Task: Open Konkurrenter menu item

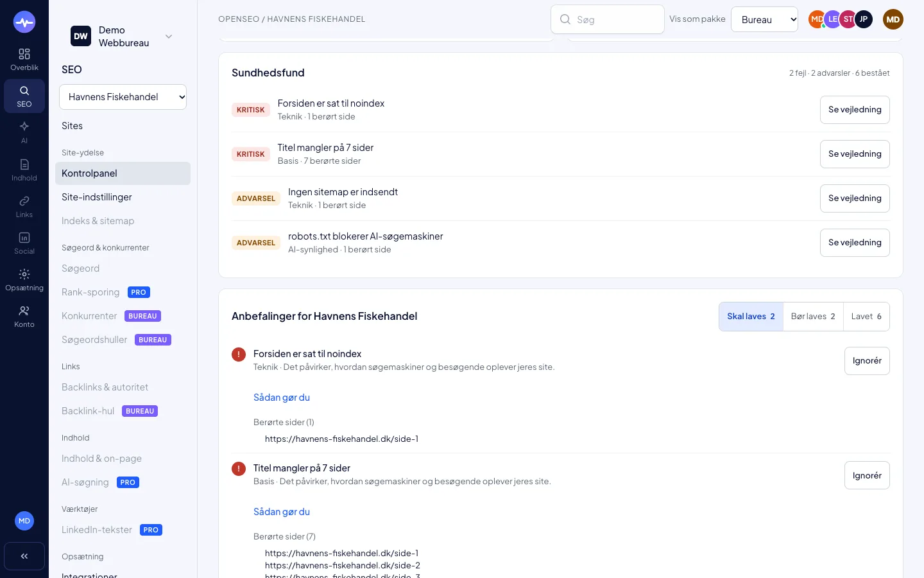Action: tap(123, 316)
